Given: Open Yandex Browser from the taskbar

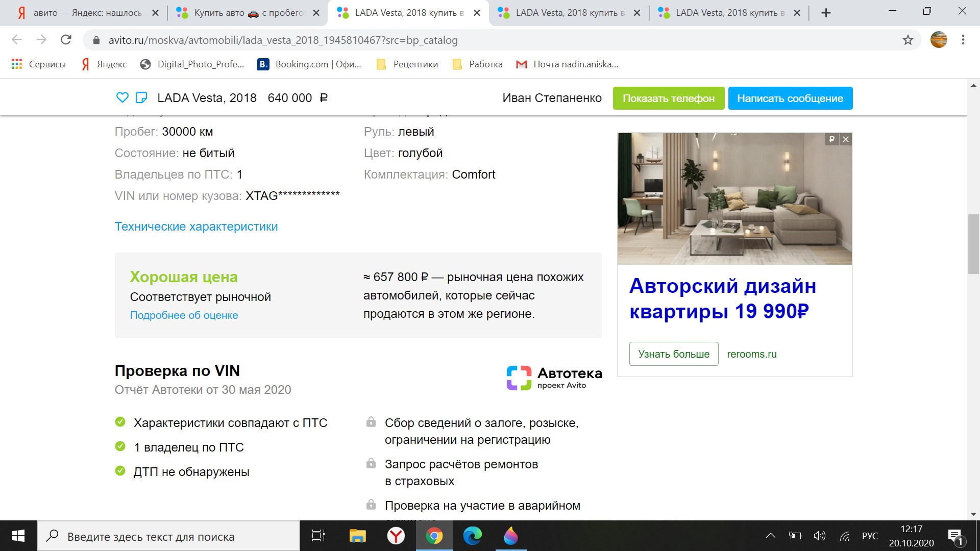Looking at the screenshot, I should point(396,536).
